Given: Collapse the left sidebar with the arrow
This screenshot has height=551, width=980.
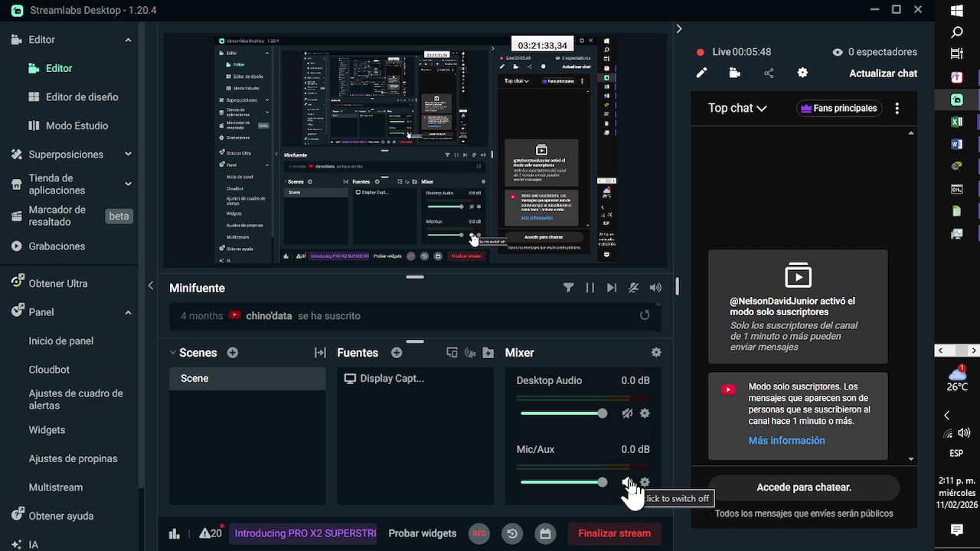Looking at the screenshot, I should click(151, 285).
